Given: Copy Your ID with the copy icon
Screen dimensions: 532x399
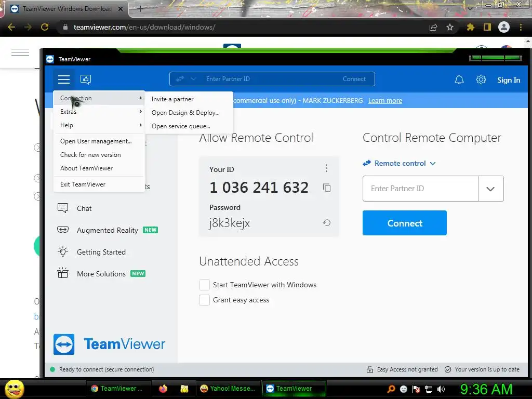Looking at the screenshot, I should 327,188.
